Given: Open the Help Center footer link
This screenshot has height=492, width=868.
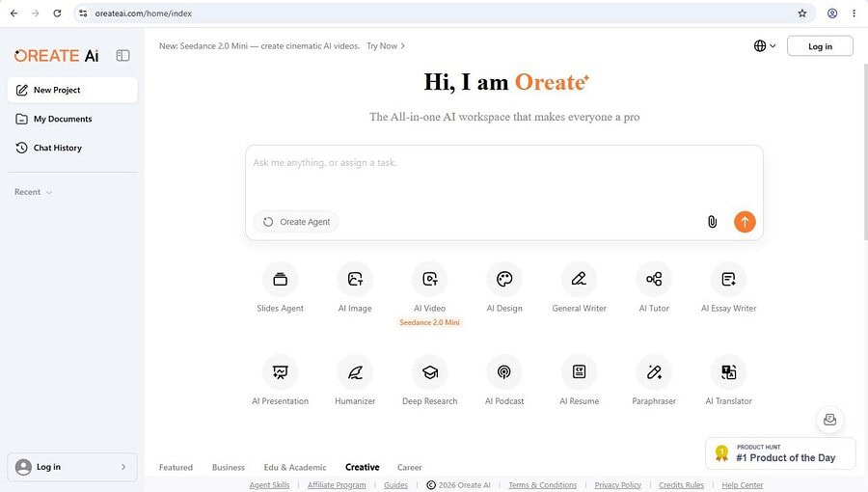Looking at the screenshot, I should [x=743, y=485].
